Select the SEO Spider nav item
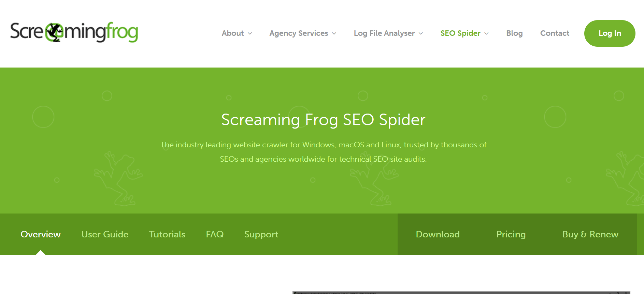This screenshot has height=294, width=644. coord(460,33)
